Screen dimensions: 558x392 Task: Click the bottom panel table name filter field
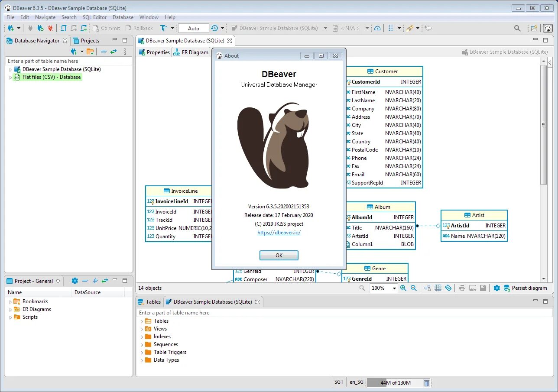(344, 313)
